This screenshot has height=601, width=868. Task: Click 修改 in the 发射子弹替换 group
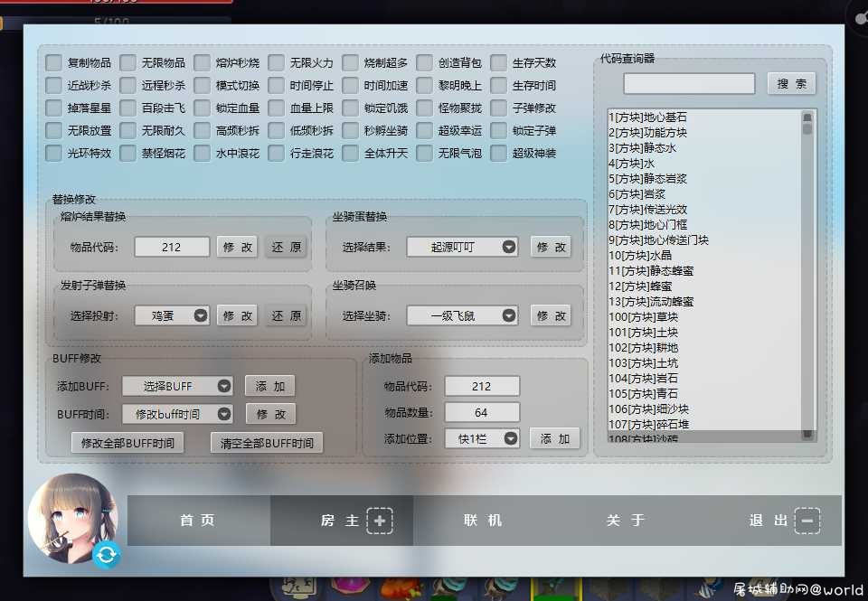pos(238,315)
